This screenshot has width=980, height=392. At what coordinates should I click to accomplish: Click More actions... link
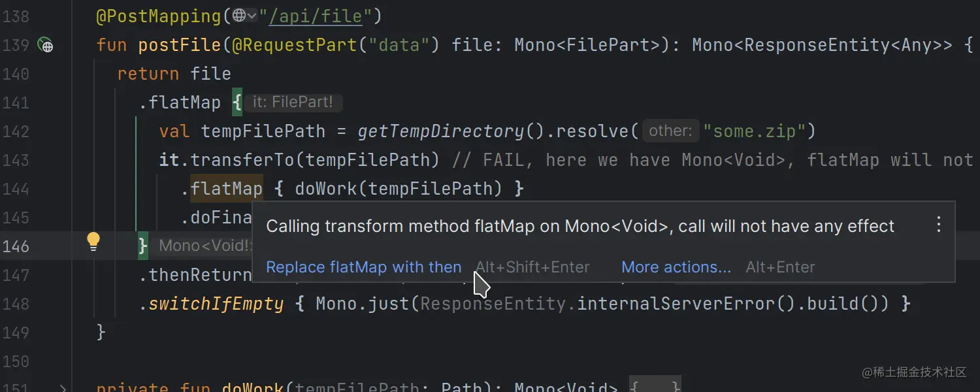click(x=676, y=267)
